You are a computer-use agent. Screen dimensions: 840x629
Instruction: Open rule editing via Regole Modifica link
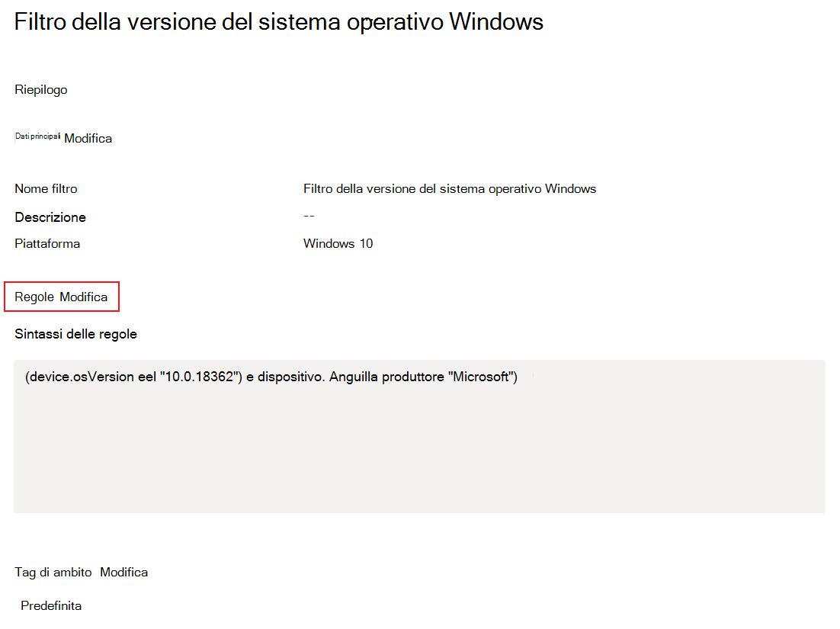point(82,297)
